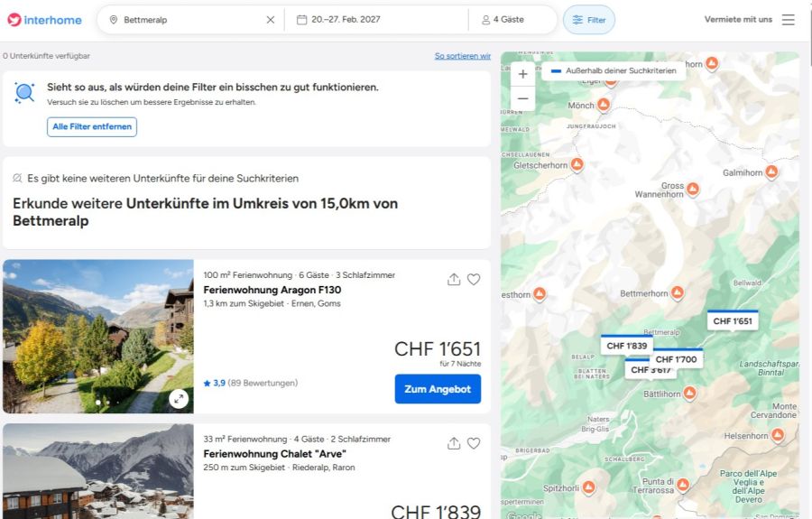Click the guest person icon in search bar
812x519 pixels.
pyautogui.click(x=485, y=20)
